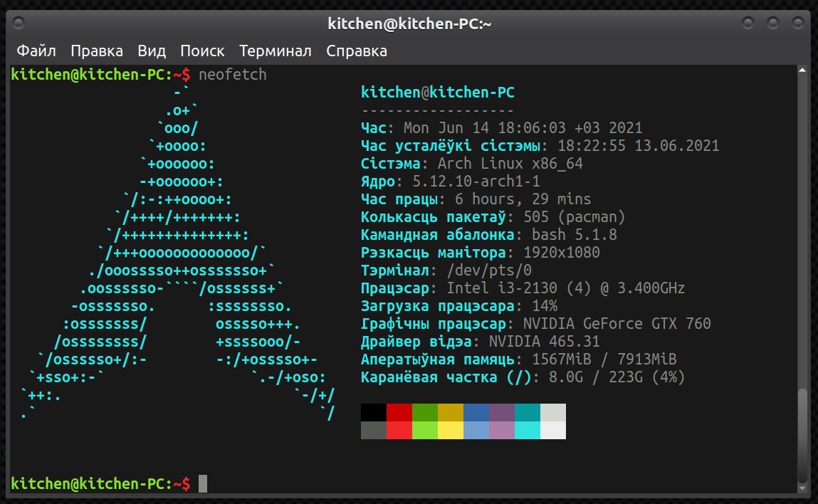Click the black color block
The image size is (818, 504).
pos(374,412)
